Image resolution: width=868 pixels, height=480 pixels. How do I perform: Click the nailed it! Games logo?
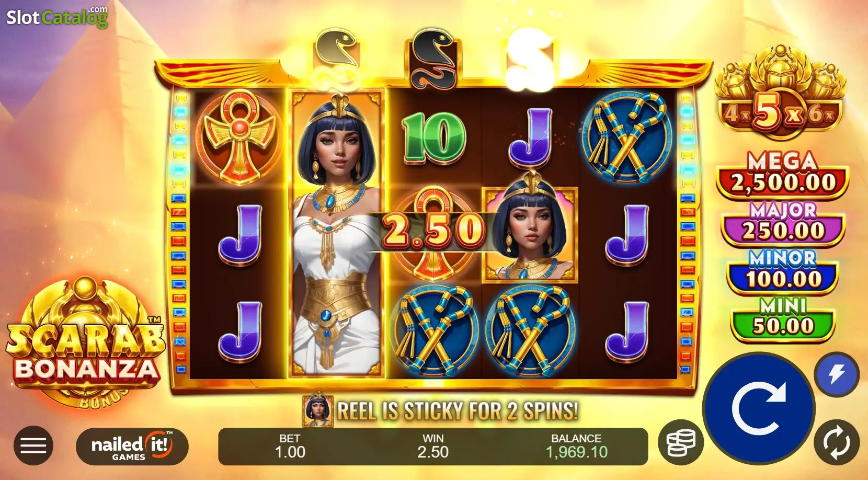tap(132, 446)
